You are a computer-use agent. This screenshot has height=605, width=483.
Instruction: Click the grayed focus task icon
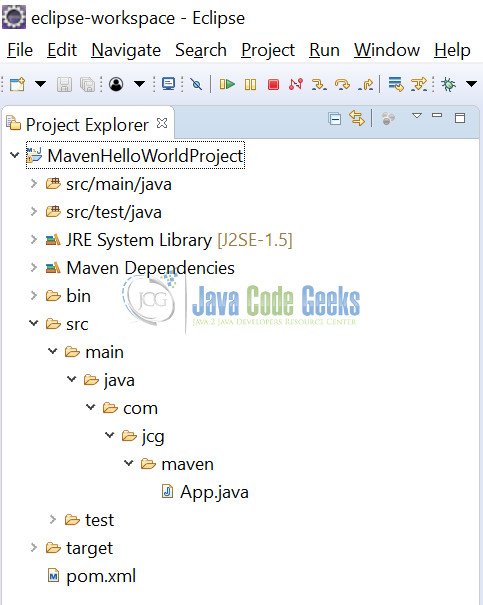pyautogui.click(x=388, y=118)
